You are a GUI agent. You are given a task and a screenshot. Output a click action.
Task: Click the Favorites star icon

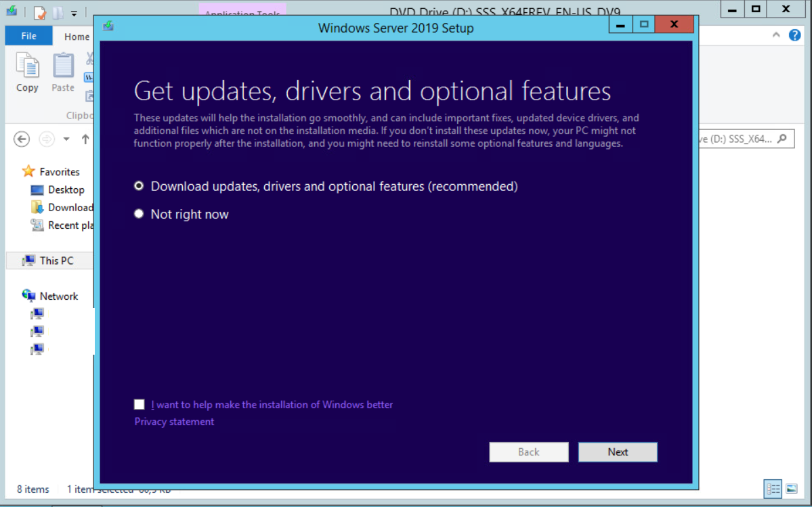[x=28, y=171]
